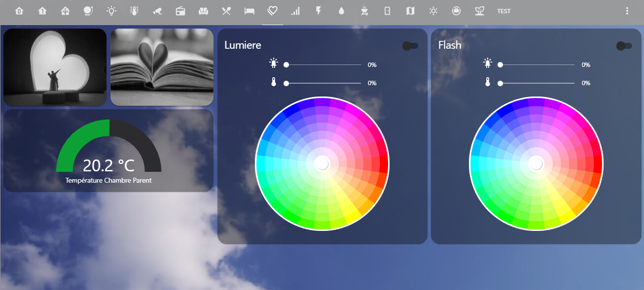The height and width of the screenshot is (290, 644).
Task: Click the Flash card title
Action: (x=450, y=45)
